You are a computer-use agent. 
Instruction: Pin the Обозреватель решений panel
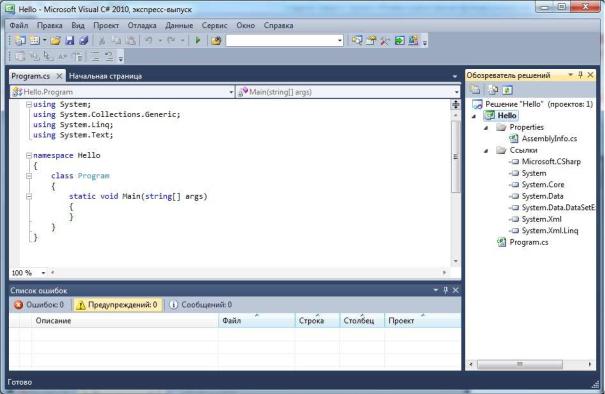coord(580,75)
